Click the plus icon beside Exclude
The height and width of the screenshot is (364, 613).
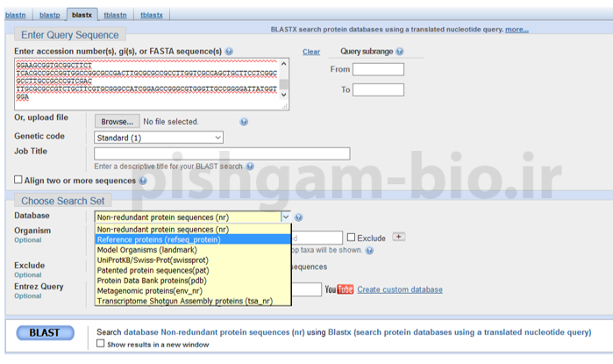point(399,237)
